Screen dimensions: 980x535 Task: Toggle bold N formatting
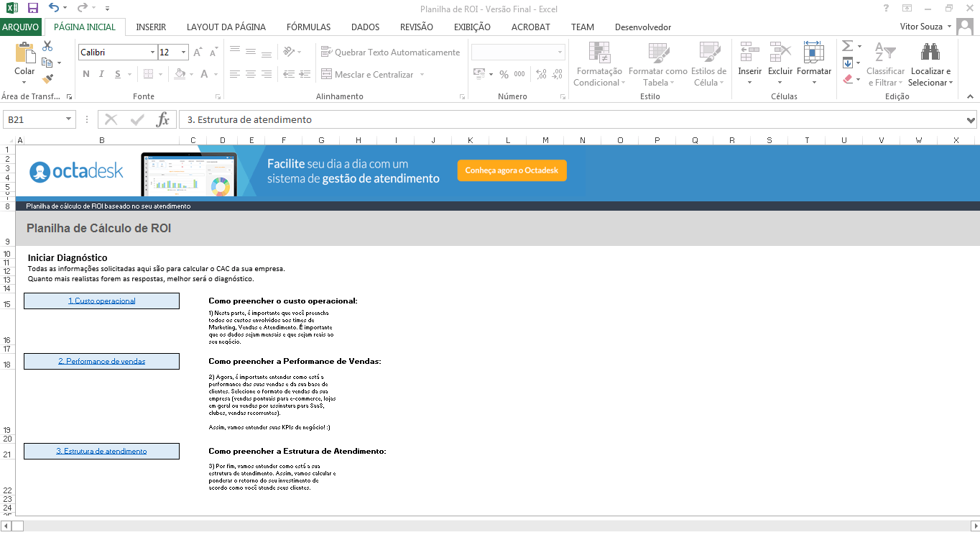(x=85, y=74)
